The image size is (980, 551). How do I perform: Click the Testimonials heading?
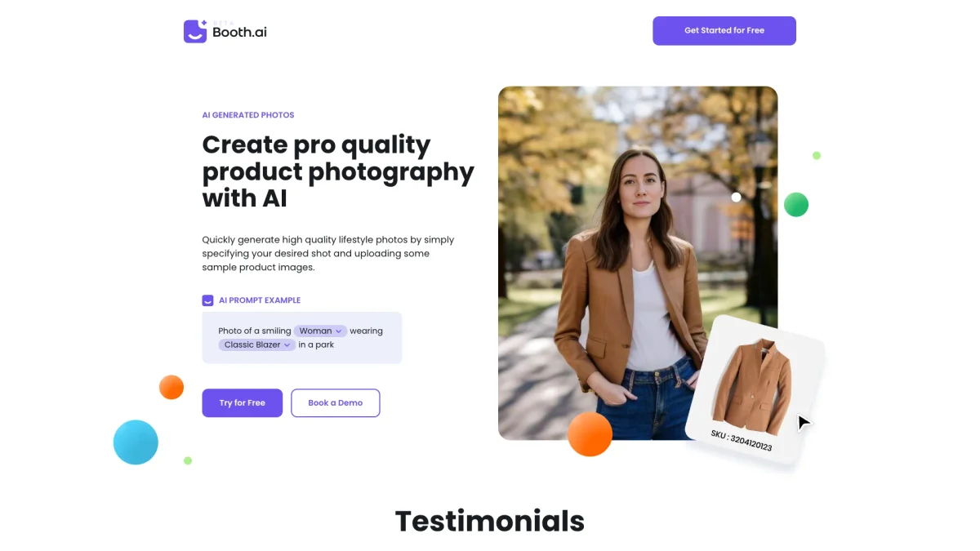tap(490, 521)
